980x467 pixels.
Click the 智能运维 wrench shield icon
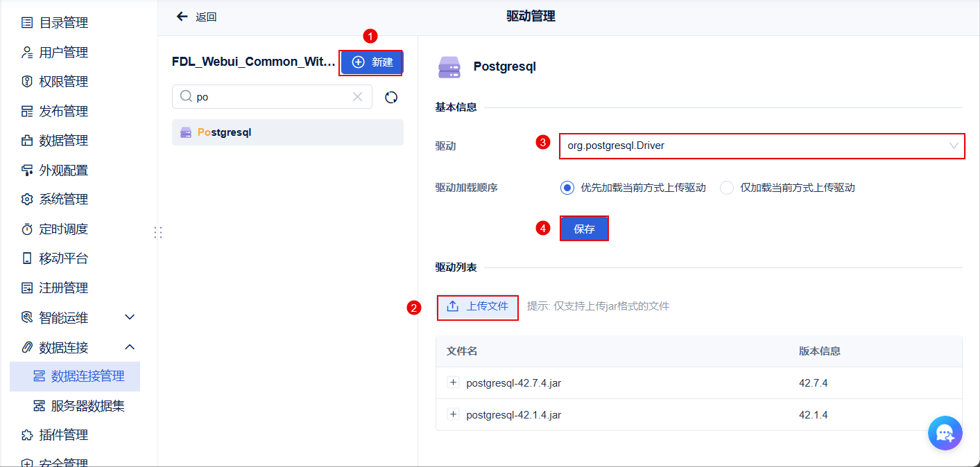coord(27,317)
